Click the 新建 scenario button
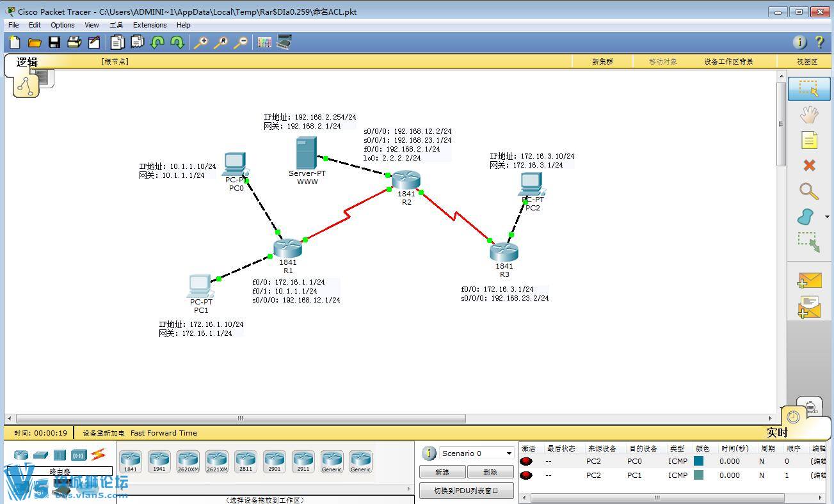The image size is (834, 504). click(442, 472)
